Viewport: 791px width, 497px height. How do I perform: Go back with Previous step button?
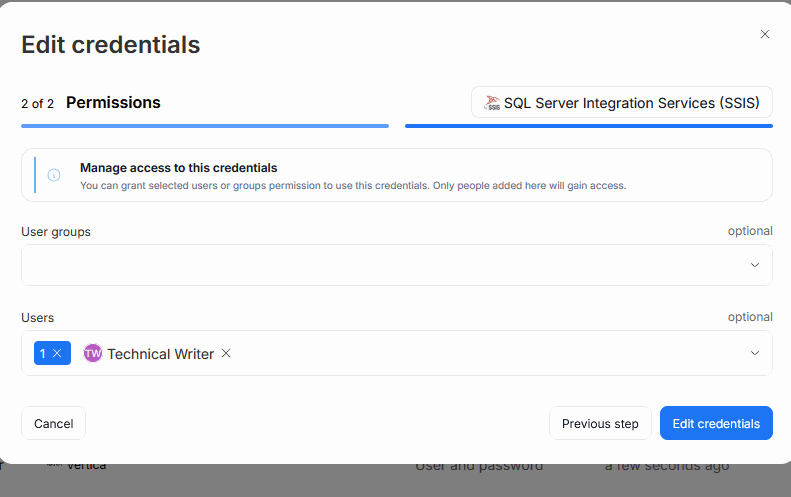coord(600,423)
